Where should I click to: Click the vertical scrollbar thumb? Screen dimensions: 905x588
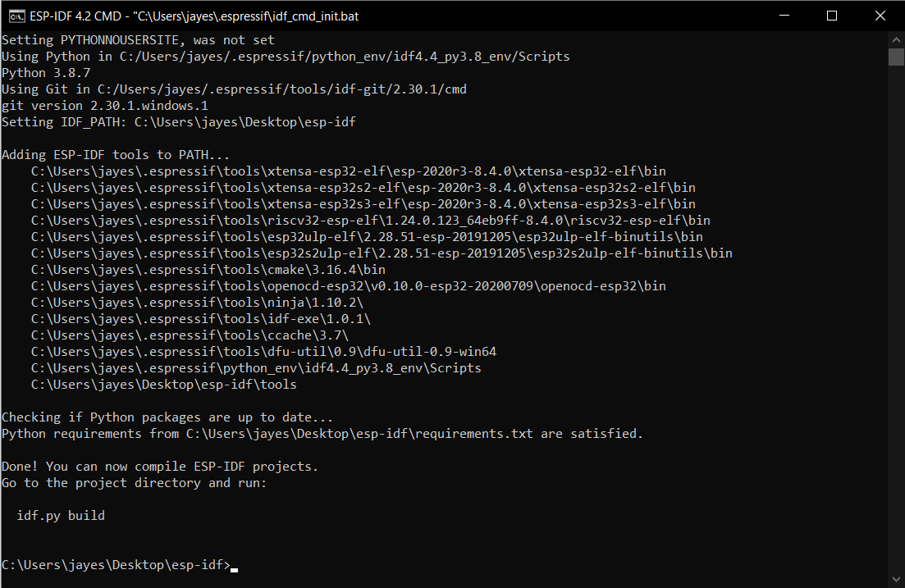pos(896,57)
